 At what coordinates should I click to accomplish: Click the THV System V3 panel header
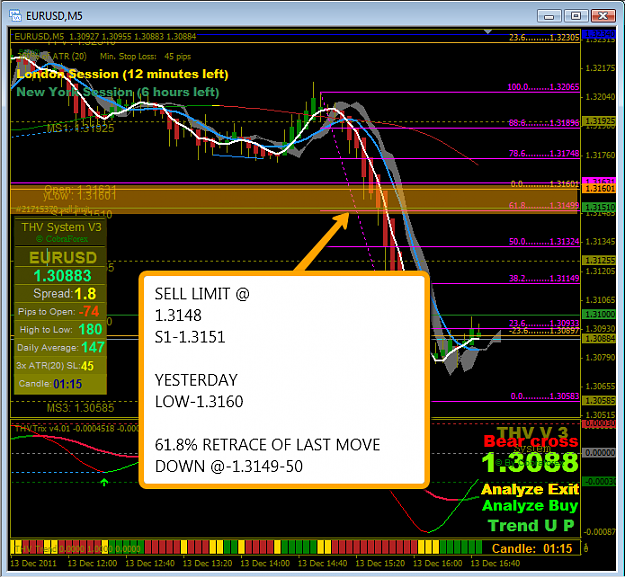(x=61, y=227)
